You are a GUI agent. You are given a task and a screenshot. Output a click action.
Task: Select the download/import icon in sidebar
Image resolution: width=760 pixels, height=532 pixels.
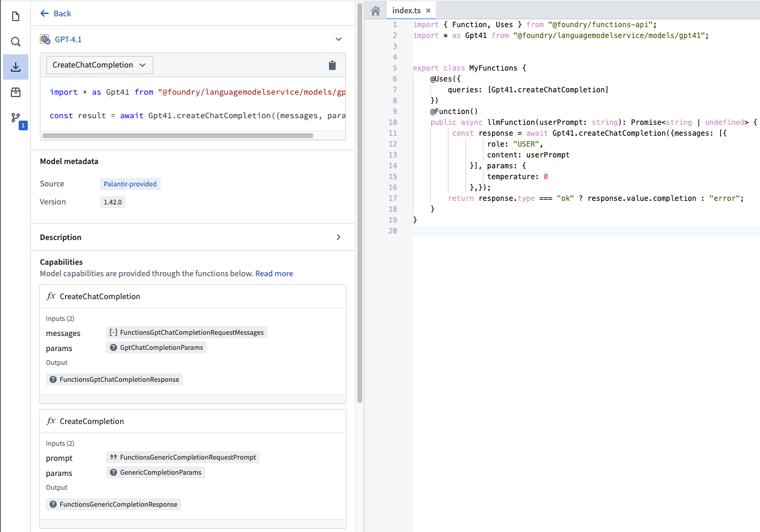click(16, 67)
